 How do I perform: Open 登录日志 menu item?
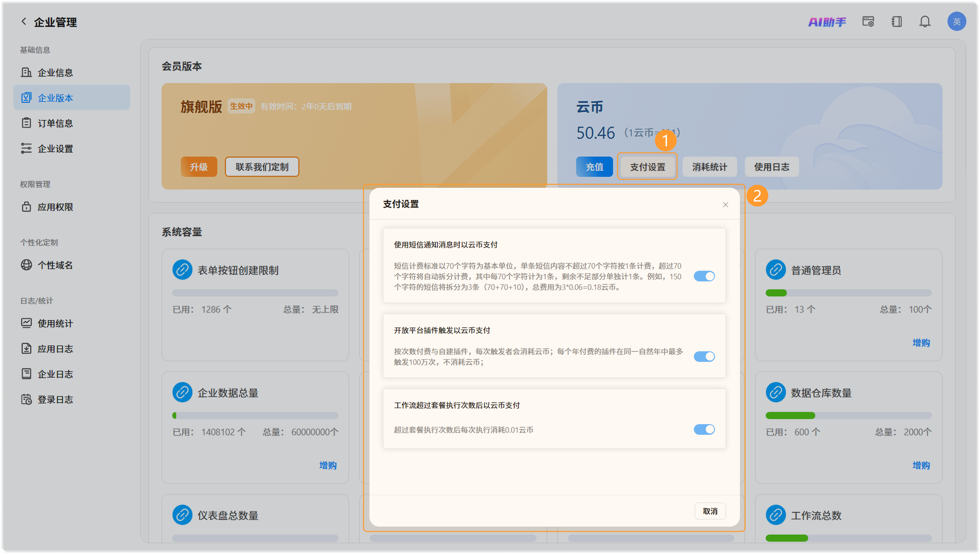point(71,399)
